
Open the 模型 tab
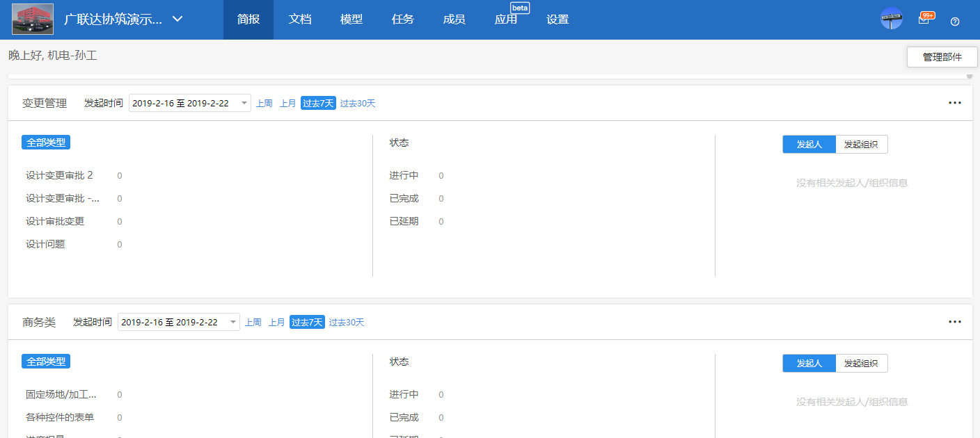pyautogui.click(x=351, y=19)
